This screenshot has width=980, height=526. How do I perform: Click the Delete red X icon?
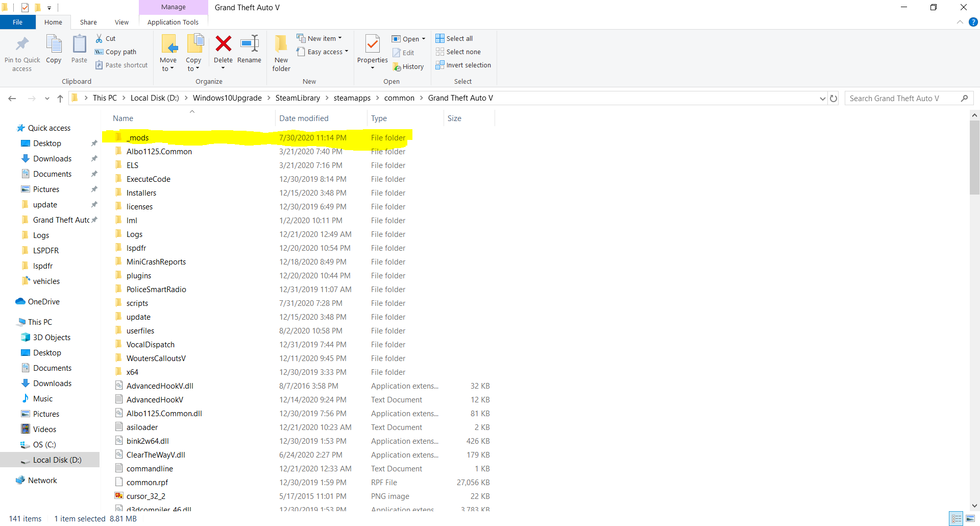point(223,44)
